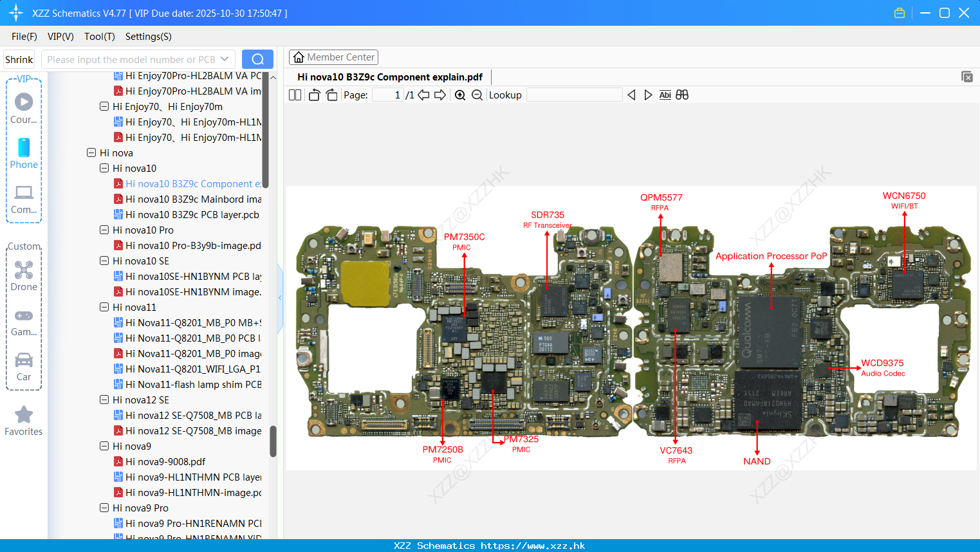Rotate the page counterclockwise
Screen dimensions: 980x552
(x=314, y=95)
